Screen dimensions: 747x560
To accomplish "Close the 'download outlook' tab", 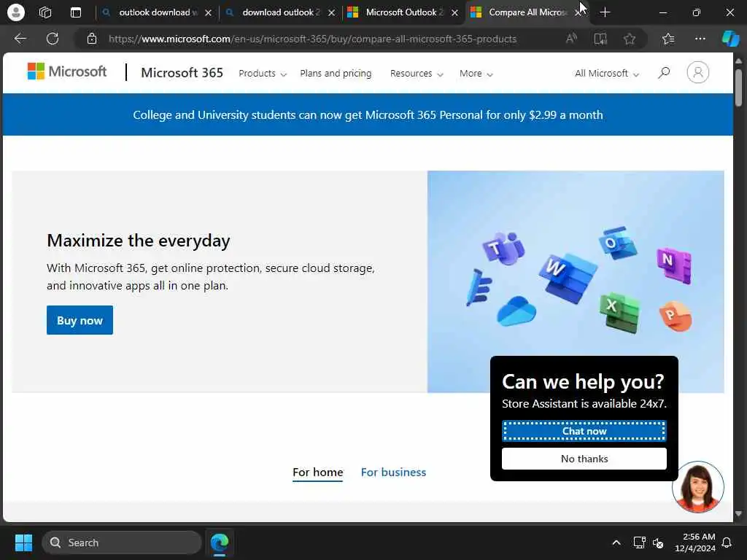I will [x=332, y=13].
